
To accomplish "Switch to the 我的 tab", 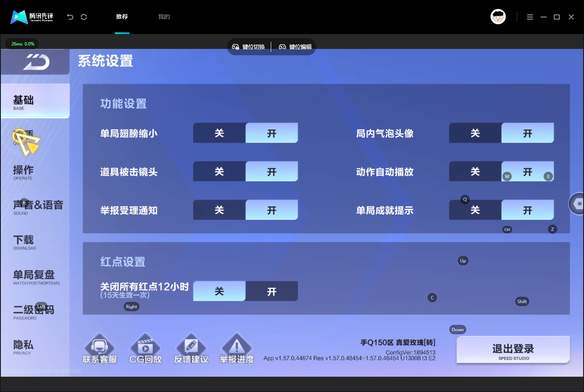I will coord(164,17).
